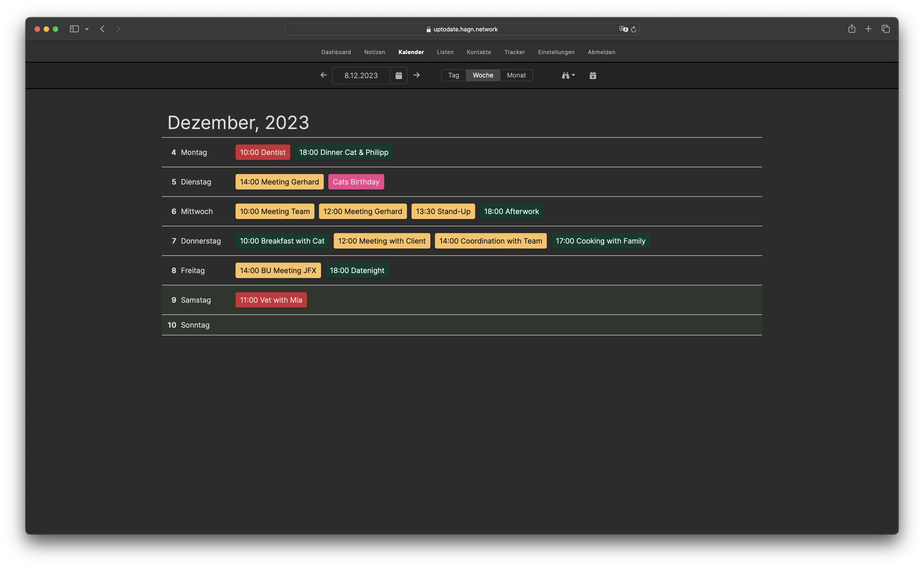Screen dimensions: 924x568
Task: Open the Notizen menu item
Action: tap(374, 52)
